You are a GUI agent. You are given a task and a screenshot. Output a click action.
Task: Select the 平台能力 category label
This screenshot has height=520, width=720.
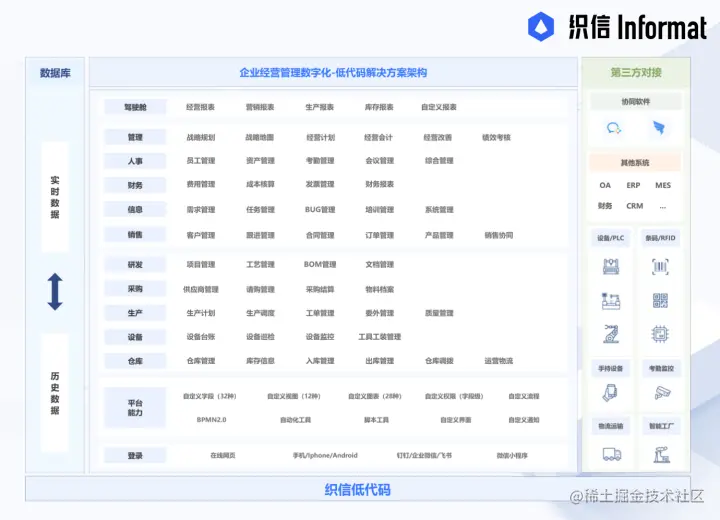[x=135, y=407]
